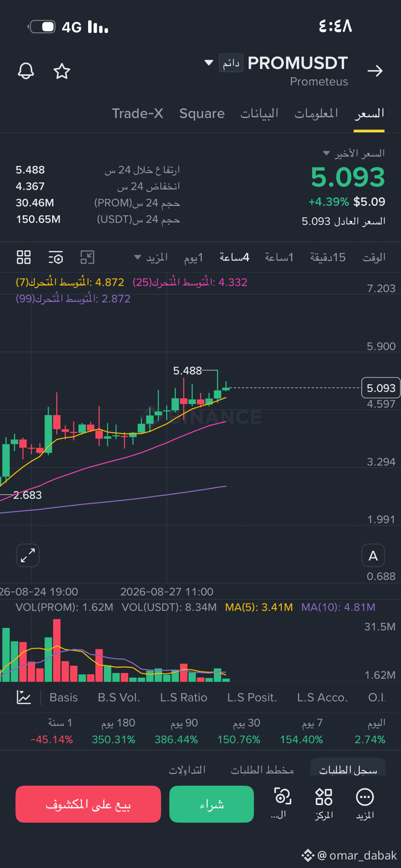Screen dimensions: 401x868
Task: Select the Basis indicator
Action: click(x=63, y=697)
